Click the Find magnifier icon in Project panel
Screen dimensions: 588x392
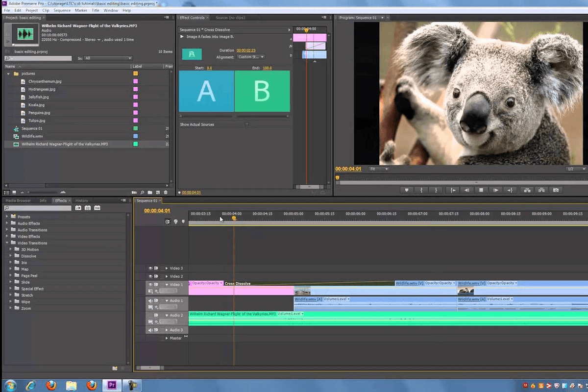coord(142,192)
